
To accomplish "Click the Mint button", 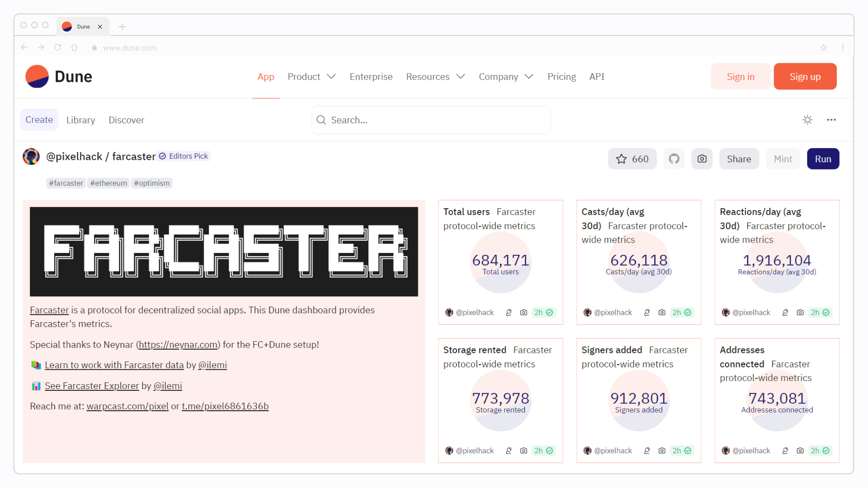I will point(783,159).
